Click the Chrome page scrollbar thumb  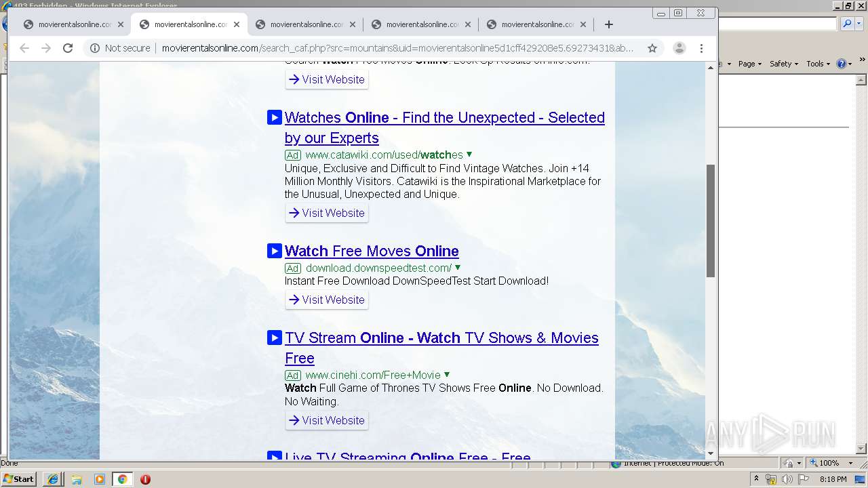pyautogui.click(x=711, y=221)
